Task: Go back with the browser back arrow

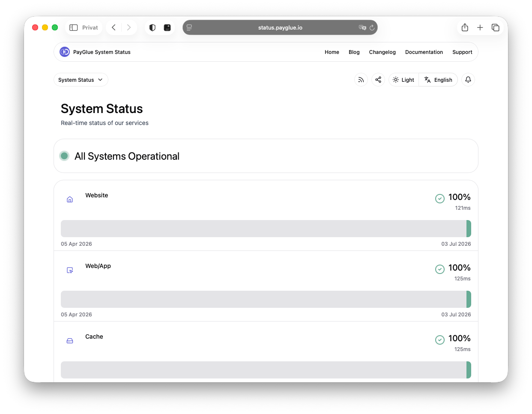Action: pos(114,27)
